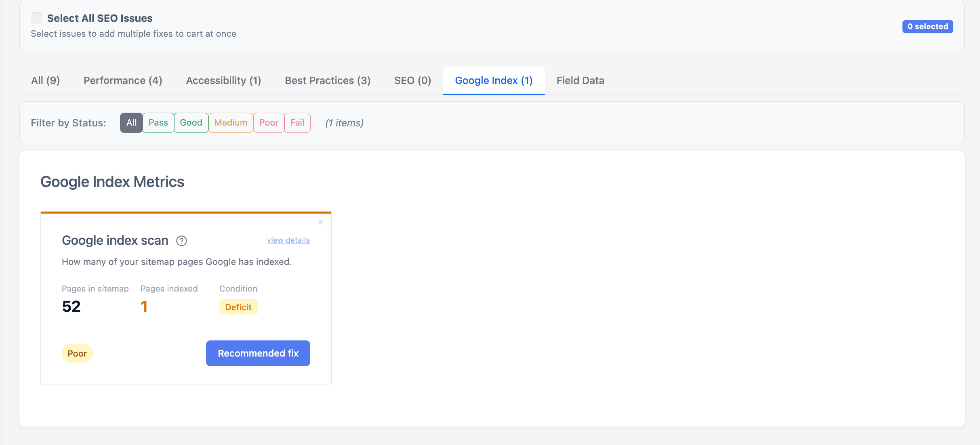Open the view details link

[288, 240]
